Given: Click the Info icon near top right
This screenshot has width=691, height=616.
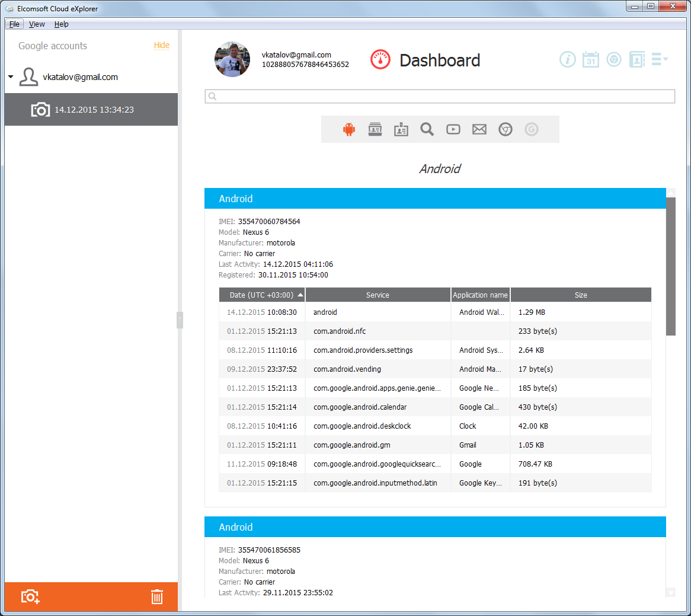Looking at the screenshot, I should coord(568,59).
